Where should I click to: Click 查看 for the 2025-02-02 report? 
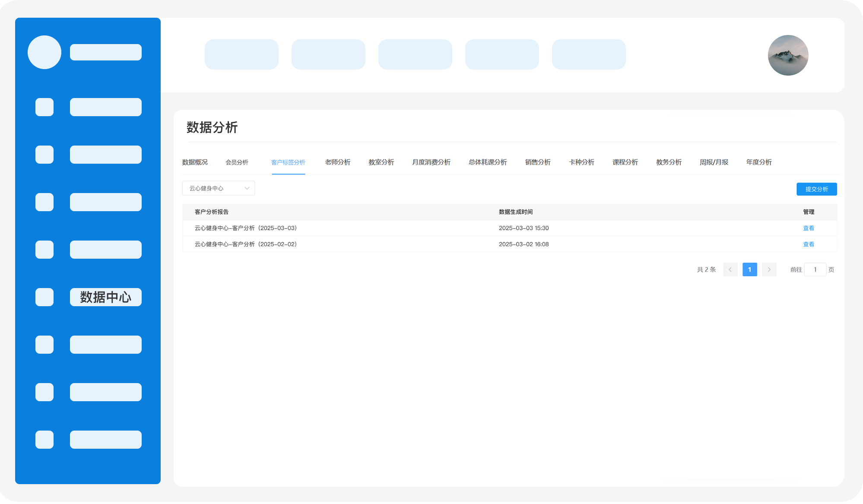point(809,244)
